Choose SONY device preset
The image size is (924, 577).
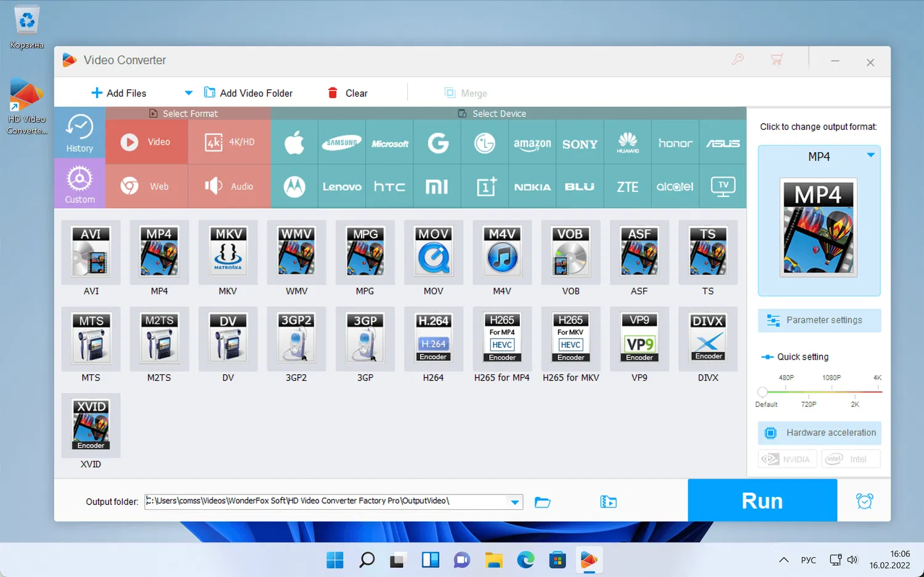tap(580, 142)
